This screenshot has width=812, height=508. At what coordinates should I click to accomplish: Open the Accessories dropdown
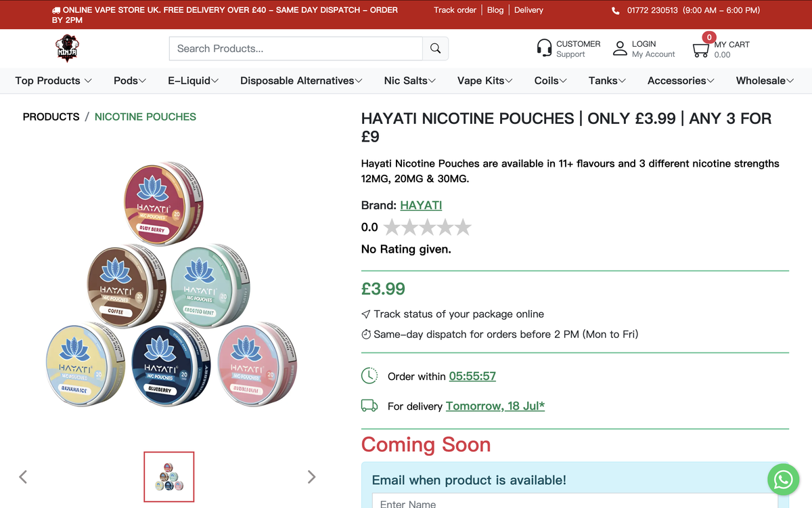pos(681,81)
